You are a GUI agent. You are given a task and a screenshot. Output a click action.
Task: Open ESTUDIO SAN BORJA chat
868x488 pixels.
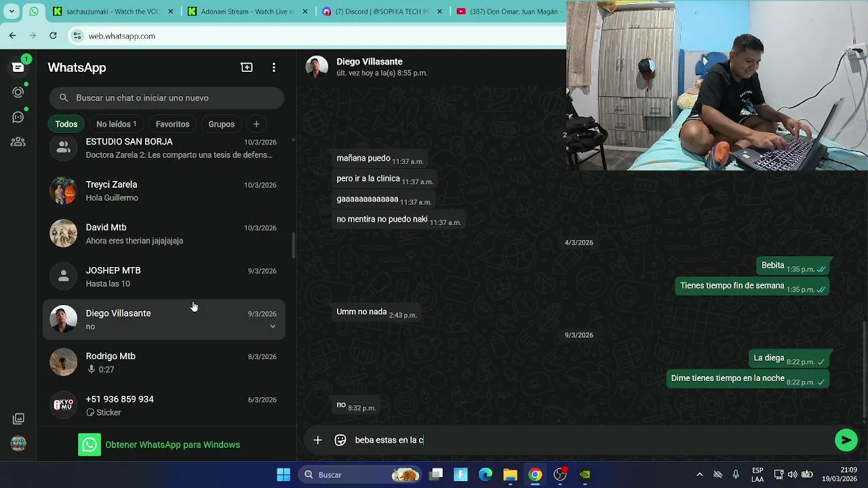coord(164,148)
